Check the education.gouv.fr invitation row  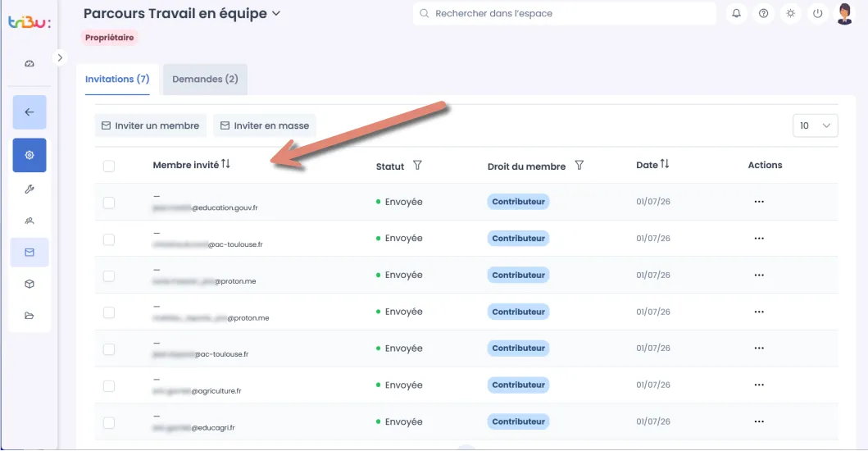point(109,203)
